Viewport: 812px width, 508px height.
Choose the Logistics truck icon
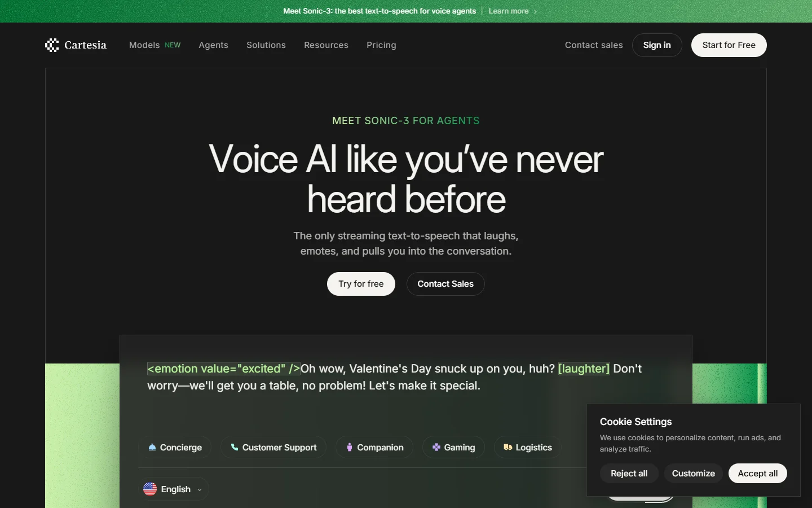point(507,447)
